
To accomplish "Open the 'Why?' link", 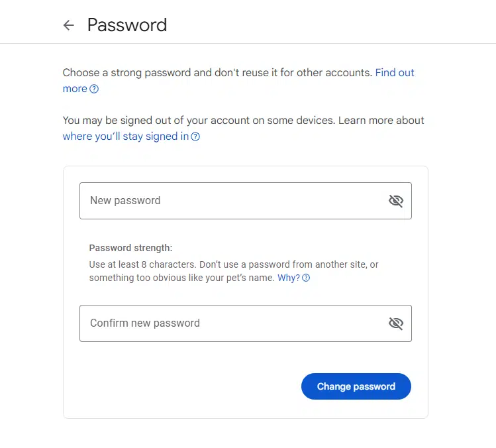I will pyautogui.click(x=289, y=278).
